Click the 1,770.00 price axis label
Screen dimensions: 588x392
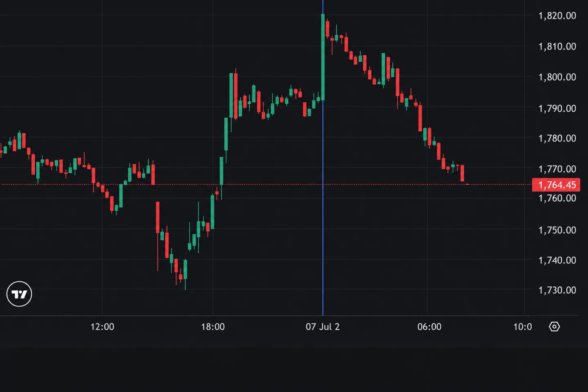(557, 169)
